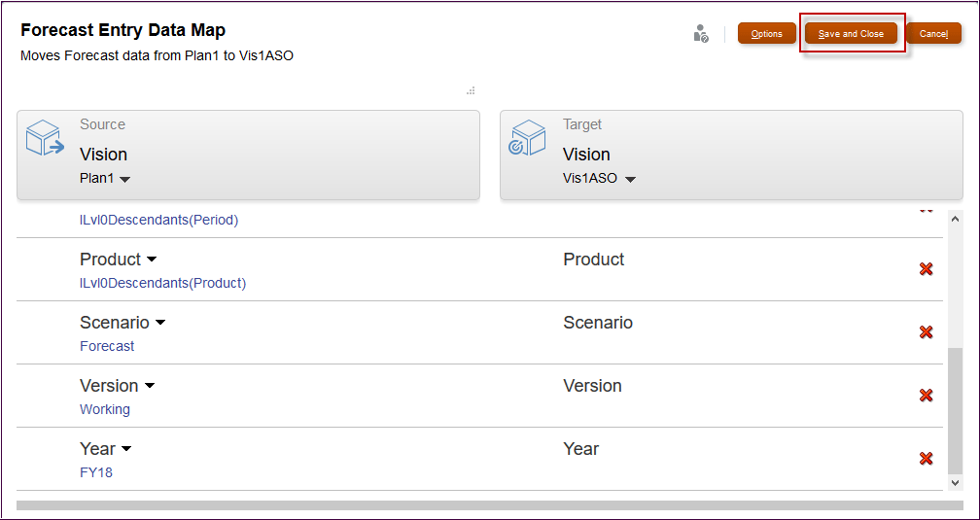Delete the Scenario mapping with red X
This screenshot has width=980, height=520.
pos(926,332)
